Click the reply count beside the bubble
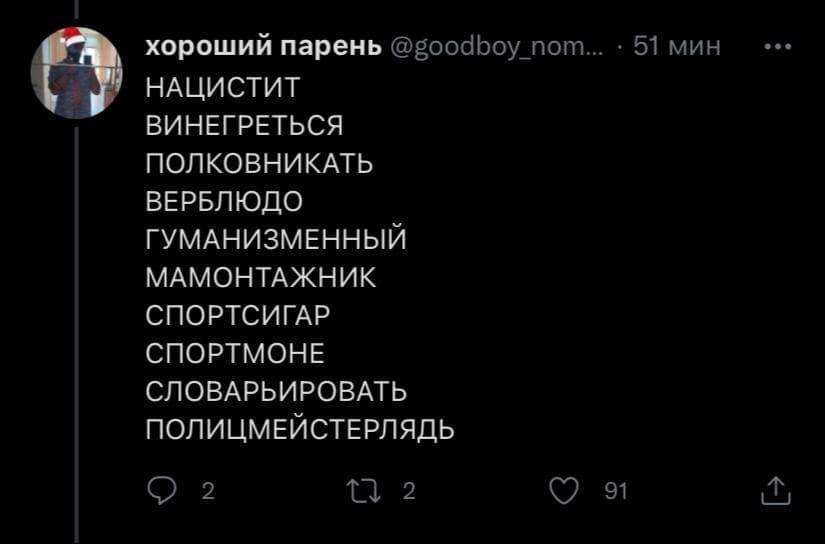This screenshot has width=825, height=544. (207, 490)
